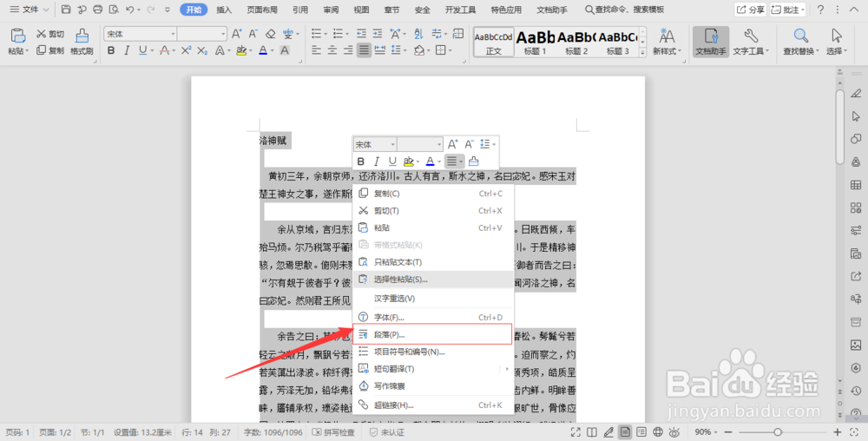Viewport: 868px width, 441px height.
Task: Toggle Superscript X² in ribbon
Action: coord(186,50)
